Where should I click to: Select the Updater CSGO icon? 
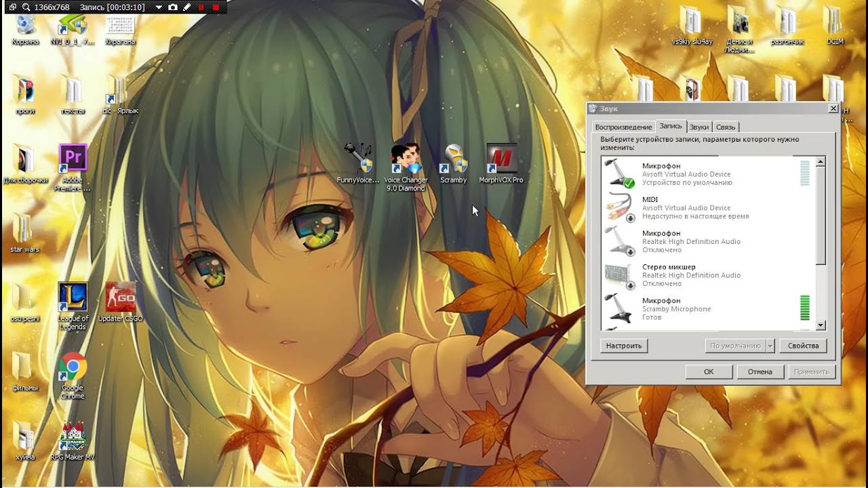click(120, 302)
